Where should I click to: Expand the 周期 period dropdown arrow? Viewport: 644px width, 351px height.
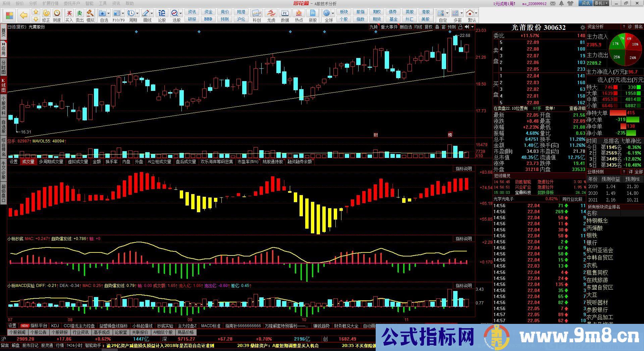(138, 13)
